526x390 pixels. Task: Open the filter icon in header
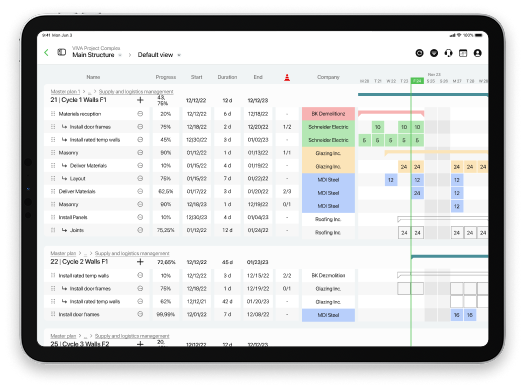pos(434,53)
